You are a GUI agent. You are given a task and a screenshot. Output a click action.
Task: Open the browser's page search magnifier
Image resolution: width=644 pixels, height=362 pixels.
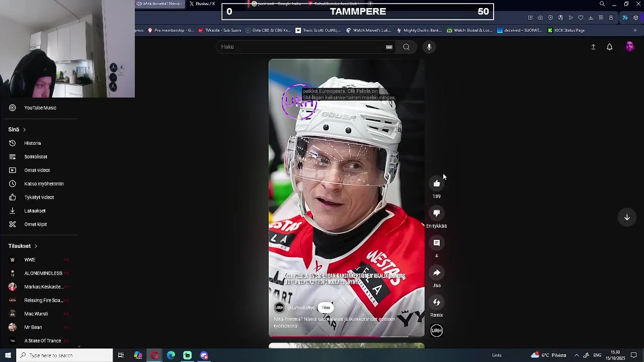(x=602, y=4)
